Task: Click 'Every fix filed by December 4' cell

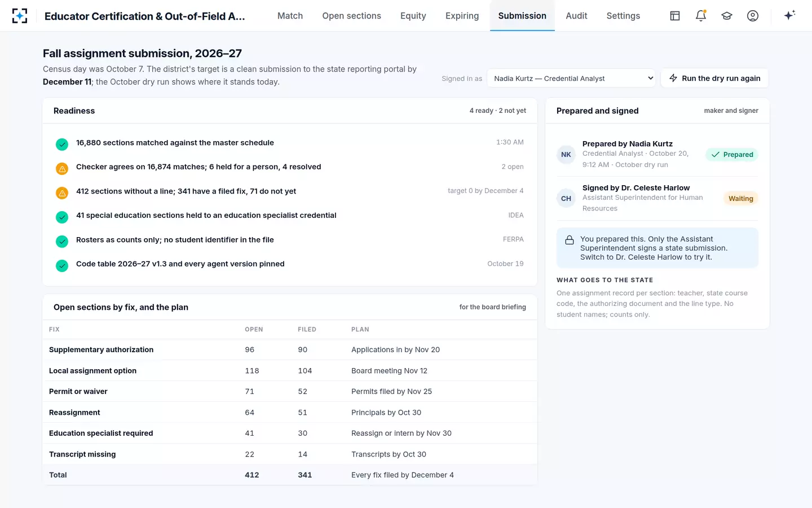Action: pyautogui.click(x=403, y=475)
